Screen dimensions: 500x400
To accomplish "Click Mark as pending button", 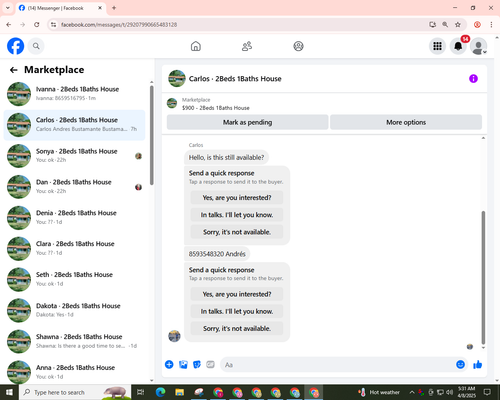I will click(247, 122).
